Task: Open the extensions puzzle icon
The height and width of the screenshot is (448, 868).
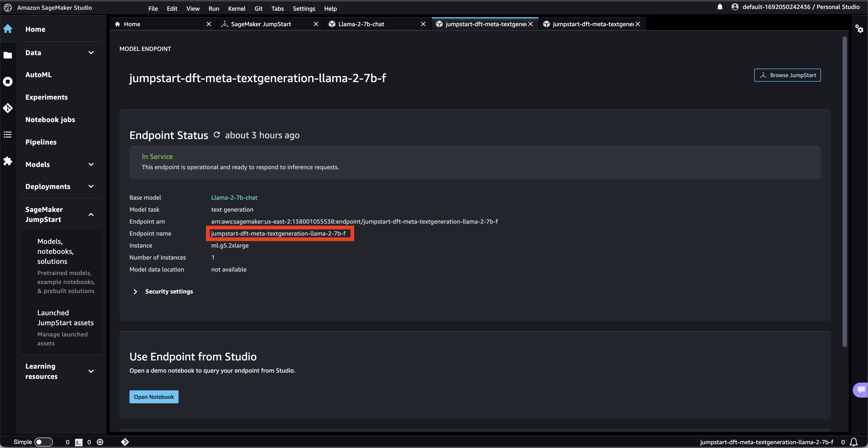Action: pyautogui.click(x=8, y=161)
